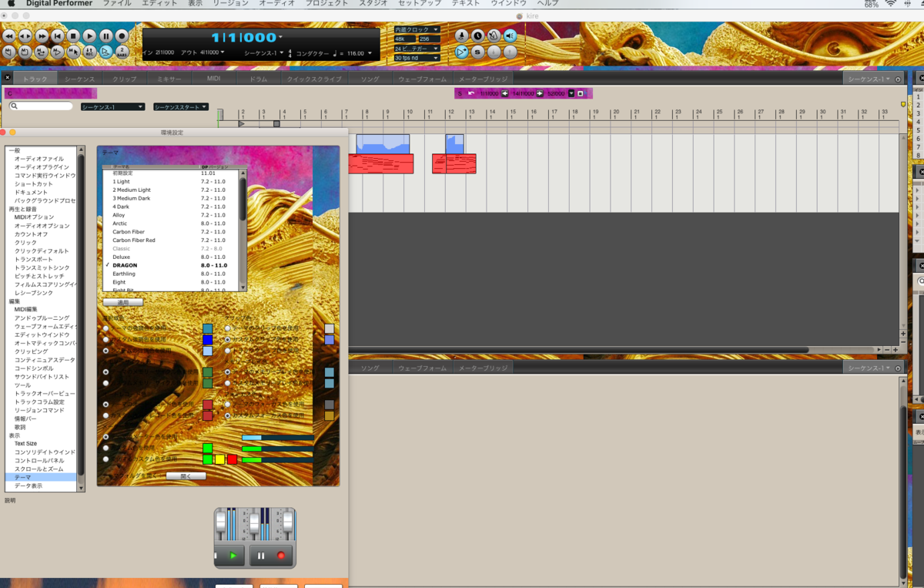Click the gold custom focus color swatch
Image resolution: width=924 pixels, height=588 pixels.
[329, 415]
